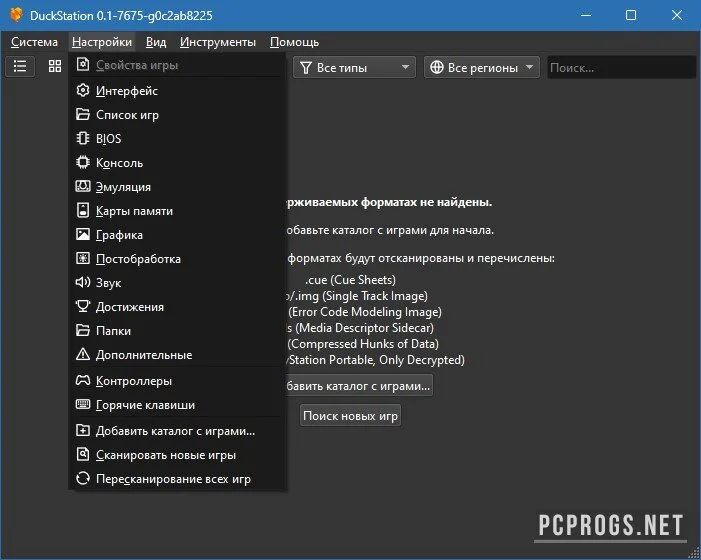Click the Горячие клавиши keyboard icon

coord(83,404)
